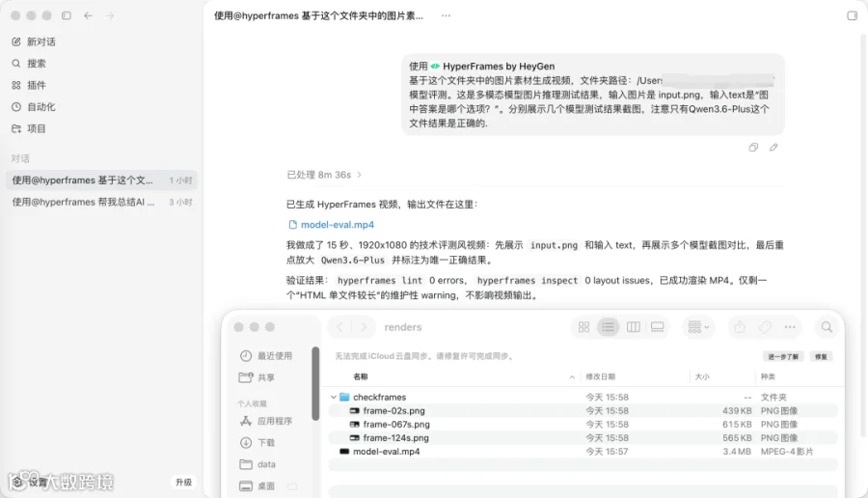Go back with the left arrow
Viewport: 868px width, 498px height.
coord(88,15)
